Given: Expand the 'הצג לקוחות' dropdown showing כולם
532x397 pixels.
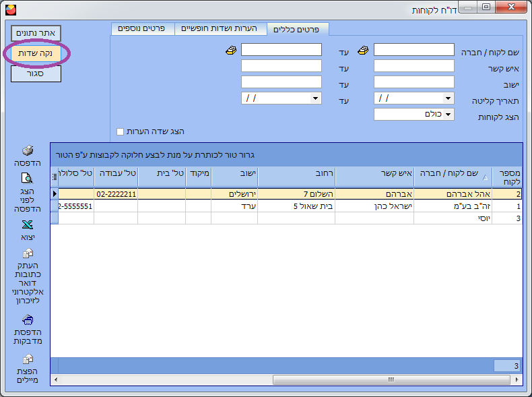Looking at the screenshot, I should (448, 115).
